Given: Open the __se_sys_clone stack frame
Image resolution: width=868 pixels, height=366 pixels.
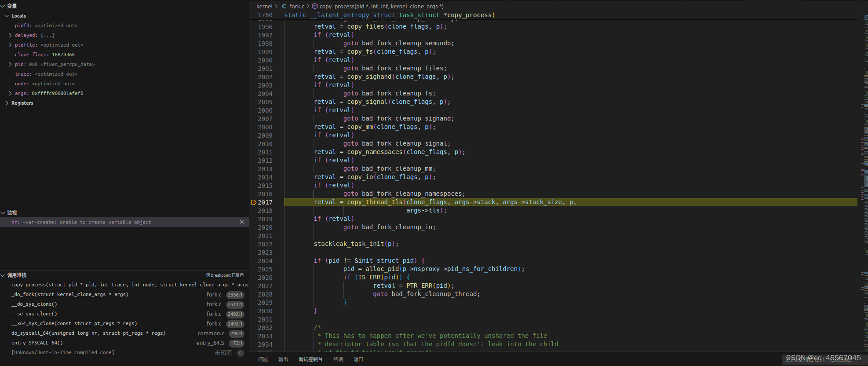Looking at the screenshot, I should coord(124,314).
